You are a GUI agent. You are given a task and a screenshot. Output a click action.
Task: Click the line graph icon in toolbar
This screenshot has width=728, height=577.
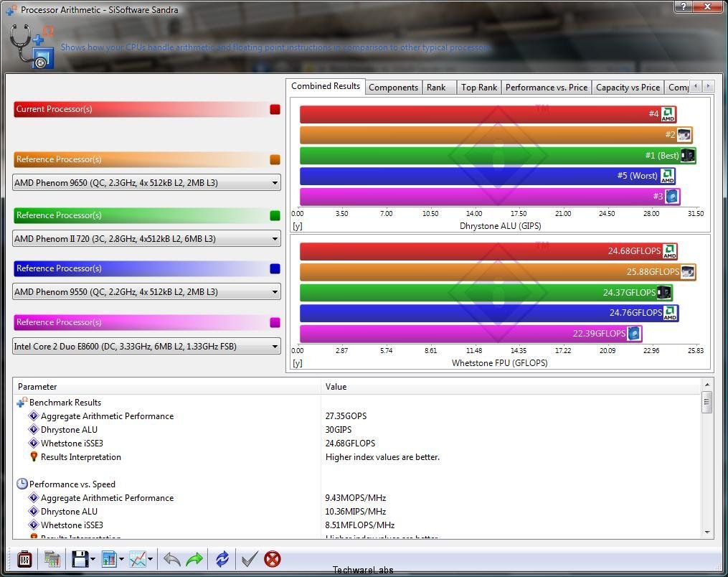point(138,559)
